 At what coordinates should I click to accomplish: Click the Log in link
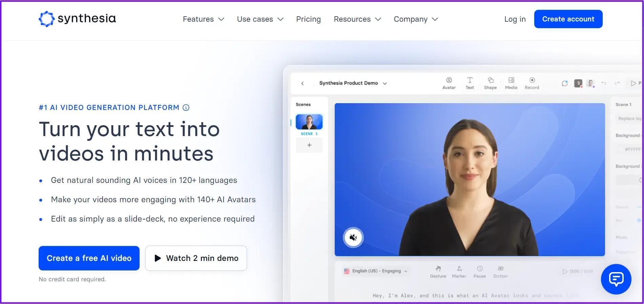click(x=515, y=19)
